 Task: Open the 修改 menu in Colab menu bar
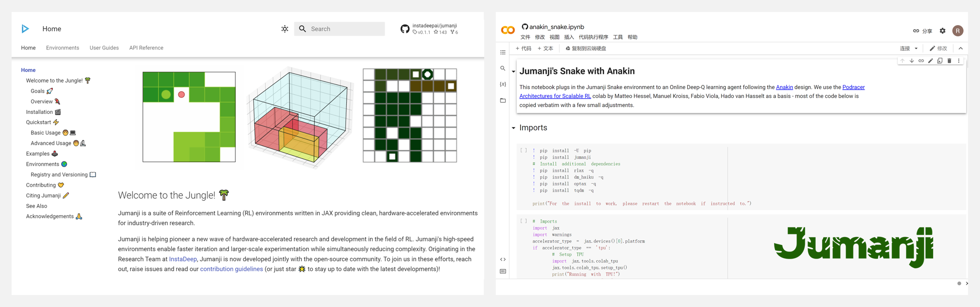coord(540,37)
